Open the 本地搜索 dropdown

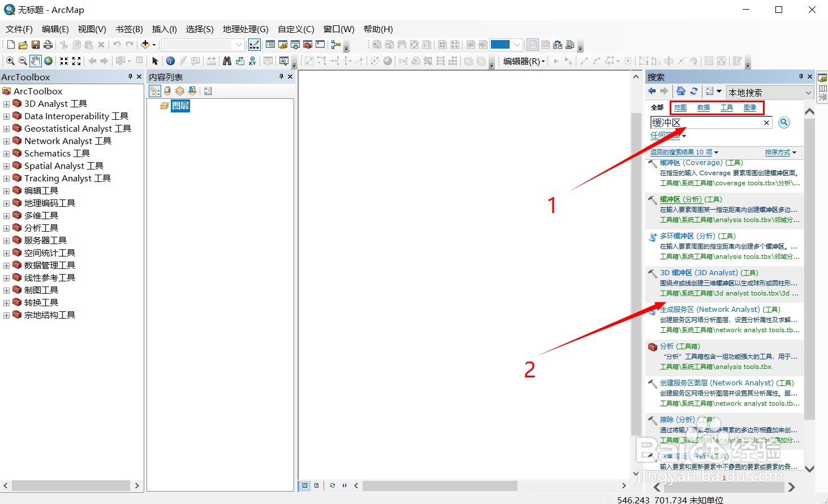click(770, 92)
